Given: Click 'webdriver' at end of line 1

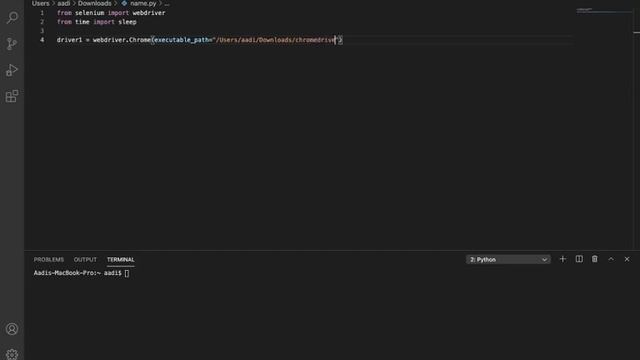Looking at the screenshot, I should pyautogui.click(x=149, y=13).
